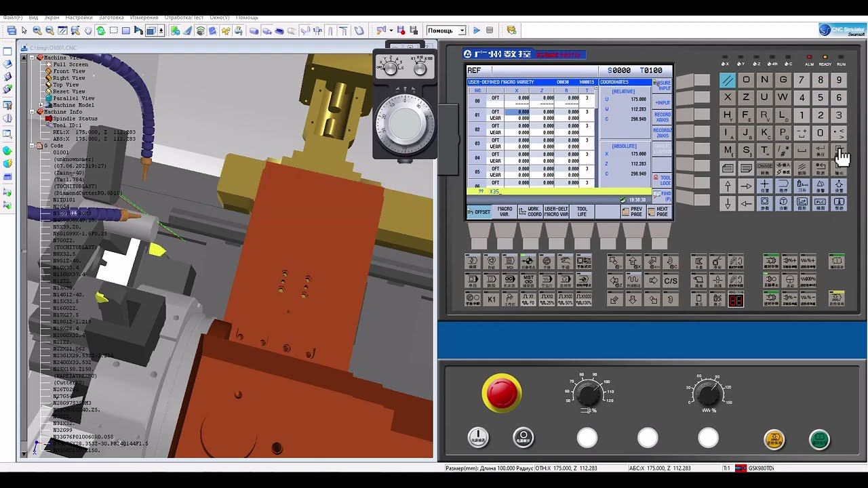This screenshot has height=488, width=868.
Task: Open the Заготовка menu
Action: pyautogui.click(x=111, y=17)
